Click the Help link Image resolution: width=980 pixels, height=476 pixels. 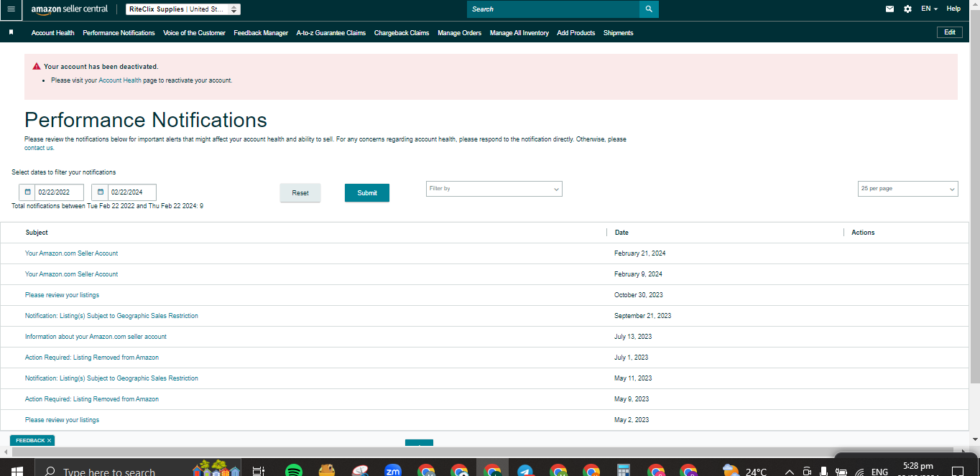tap(953, 9)
